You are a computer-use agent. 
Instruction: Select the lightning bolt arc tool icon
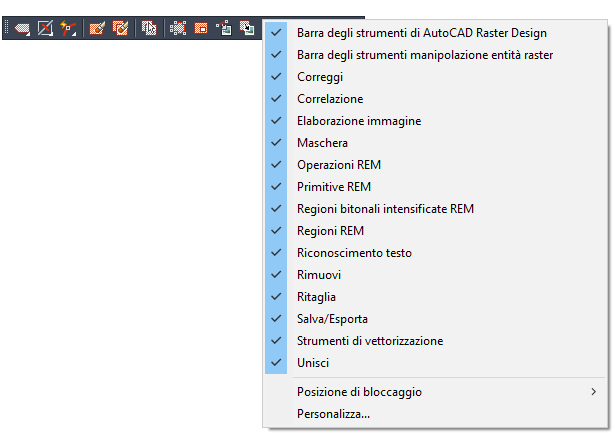pyautogui.click(x=68, y=29)
